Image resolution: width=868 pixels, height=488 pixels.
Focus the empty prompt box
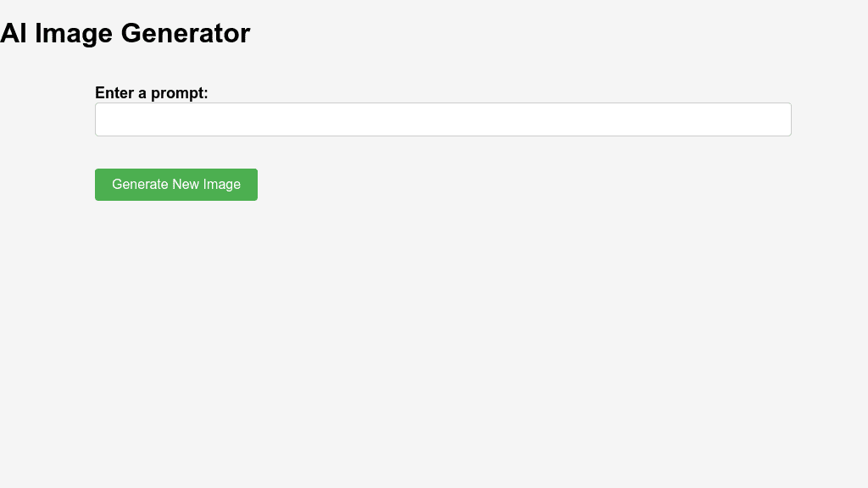point(442,119)
